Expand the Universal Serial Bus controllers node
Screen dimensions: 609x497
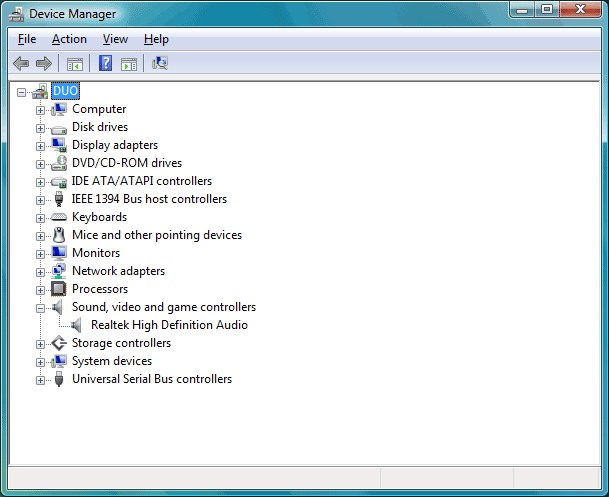tap(41, 380)
